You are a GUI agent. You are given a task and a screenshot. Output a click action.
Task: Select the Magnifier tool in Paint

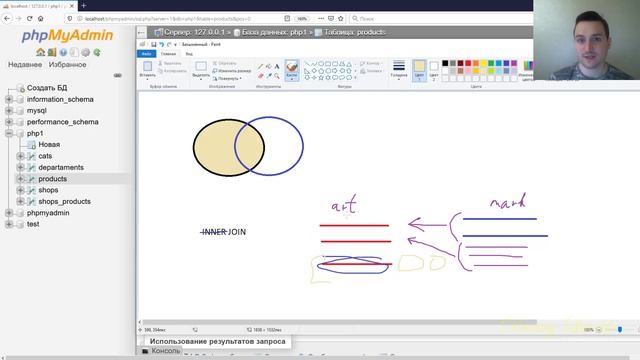pos(277,76)
